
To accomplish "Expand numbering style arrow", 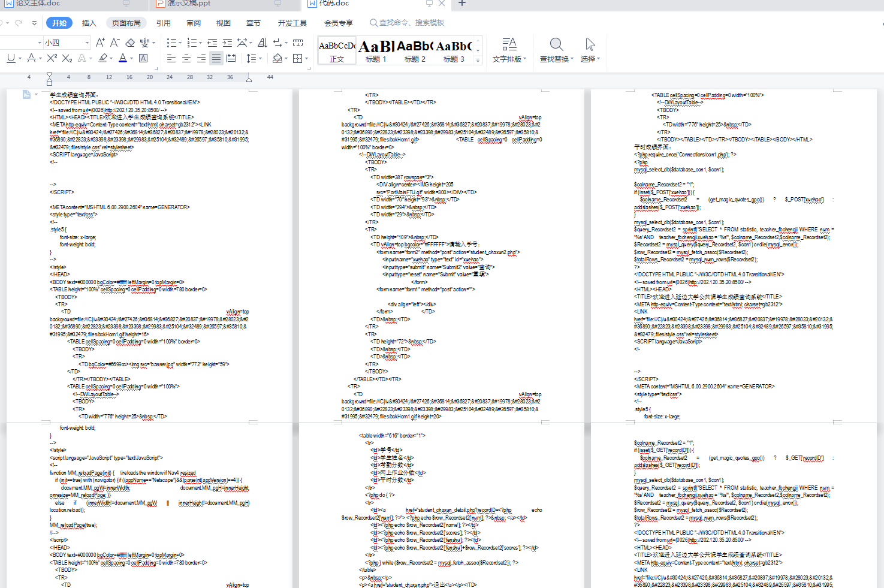I will point(200,43).
